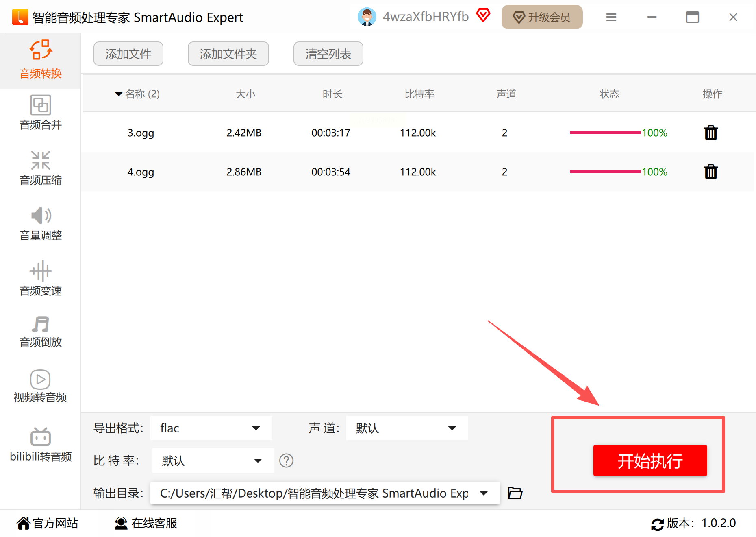Select the 4.ogg file name
Screen dimensions: 756x537
141,172
